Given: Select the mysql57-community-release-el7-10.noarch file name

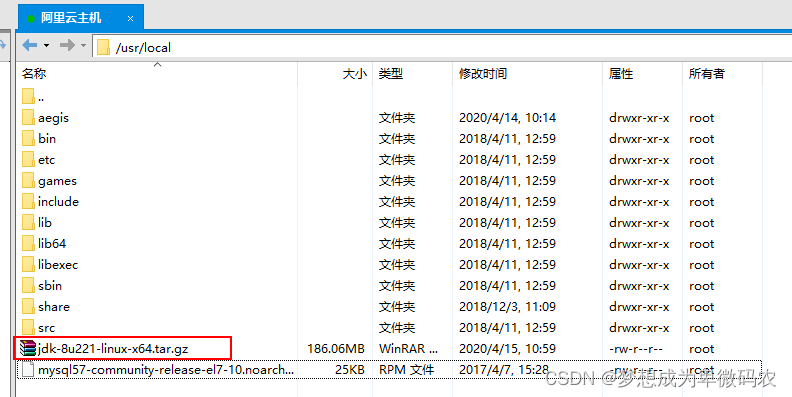Looking at the screenshot, I should (166, 370).
